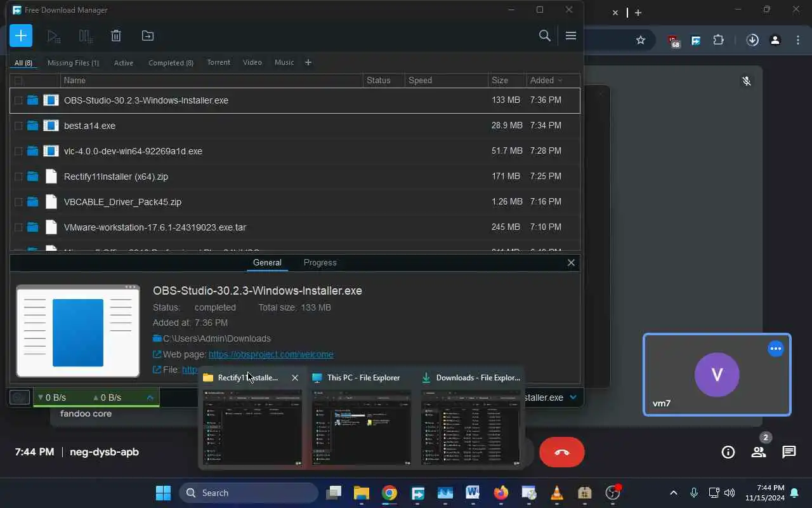The width and height of the screenshot is (812, 508).
Task: Open VLC from the taskbar
Action: pyautogui.click(x=557, y=493)
